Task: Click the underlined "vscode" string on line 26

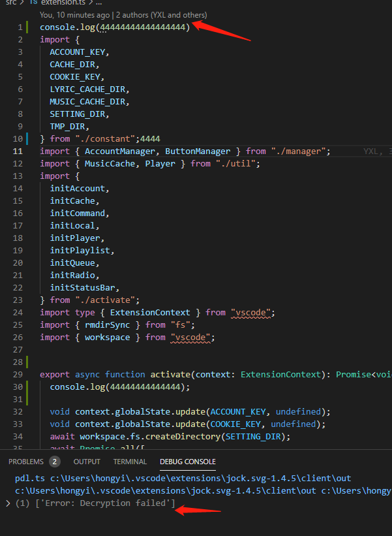Action: click(x=190, y=337)
